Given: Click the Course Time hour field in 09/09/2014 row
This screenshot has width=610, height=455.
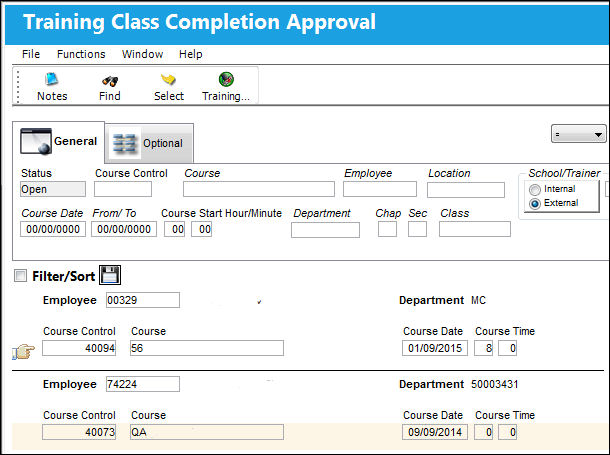Looking at the screenshot, I should click(x=484, y=432).
